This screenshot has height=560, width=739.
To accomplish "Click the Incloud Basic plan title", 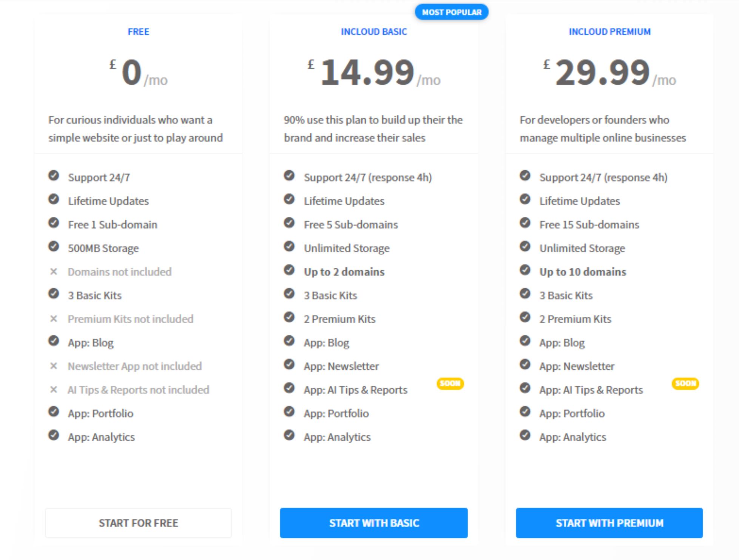I will 374,32.
